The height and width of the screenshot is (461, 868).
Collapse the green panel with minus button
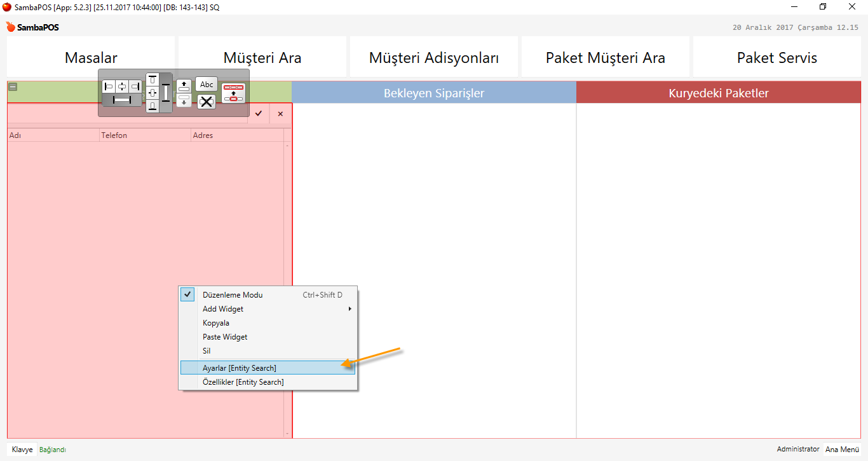click(13, 87)
